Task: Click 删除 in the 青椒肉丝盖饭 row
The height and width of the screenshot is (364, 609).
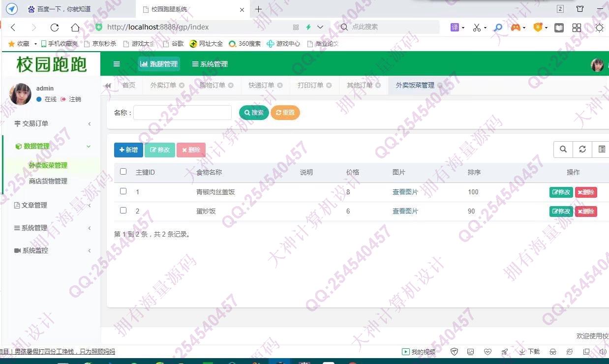Action: [586, 192]
